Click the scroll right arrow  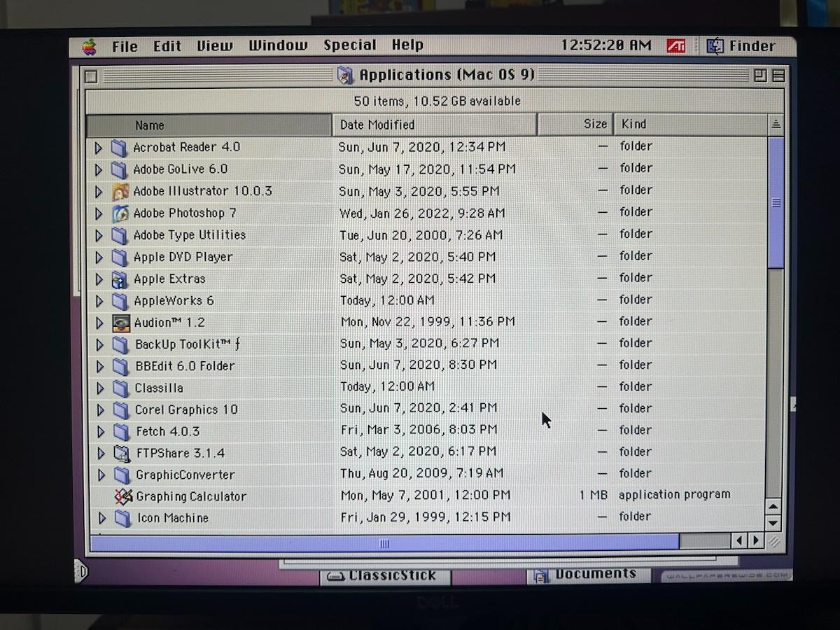tap(756, 541)
